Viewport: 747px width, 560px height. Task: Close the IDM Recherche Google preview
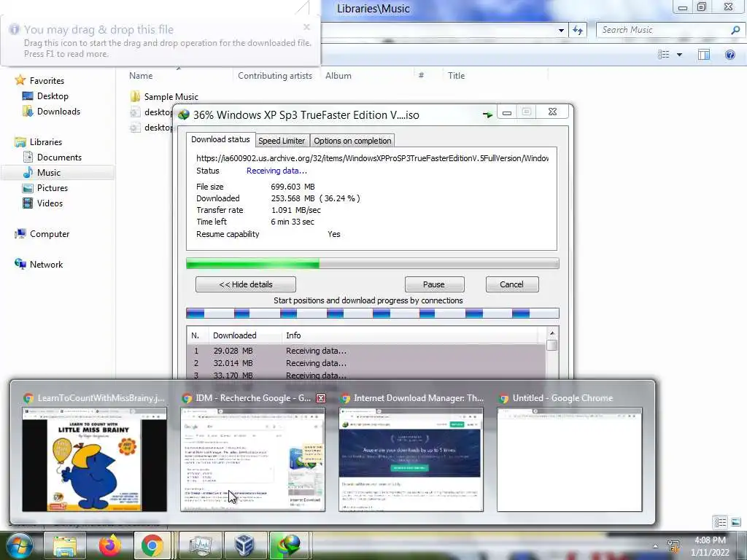[321, 398]
